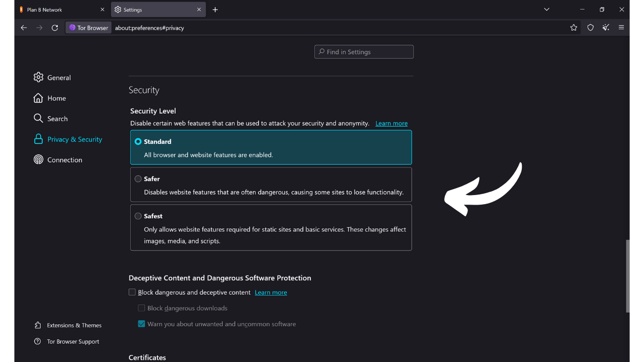
Task: Click Tor Browser Support
Action: pyautogui.click(x=72, y=341)
